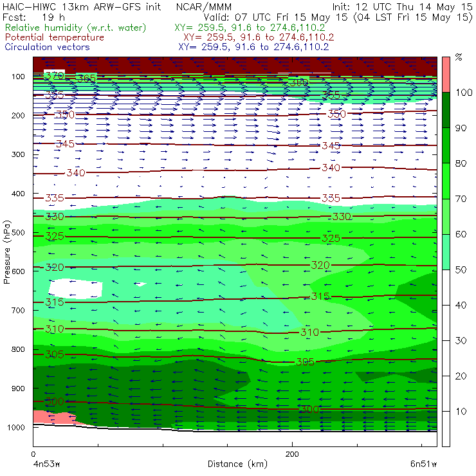Click the 'HAIC-HIWC 13km ARW-GFS init' title
The height and width of the screenshot is (476, 476).
pyautogui.click(x=81, y=6)
